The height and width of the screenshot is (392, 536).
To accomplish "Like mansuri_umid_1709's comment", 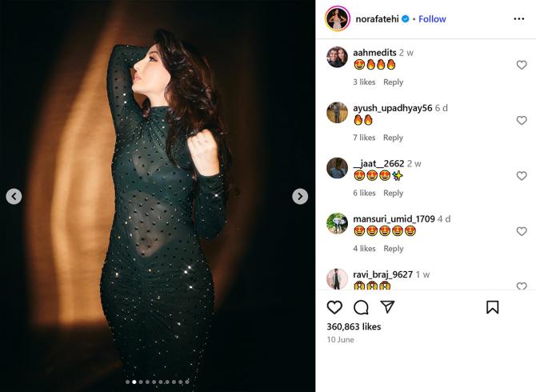I will coord(522,232).
